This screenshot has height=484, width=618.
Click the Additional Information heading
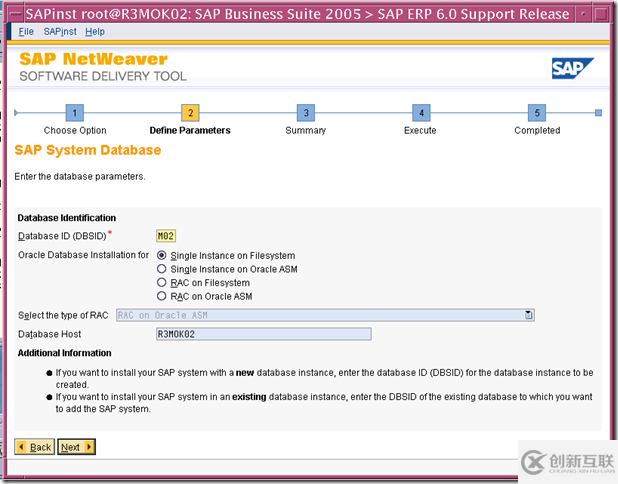coord(65,353)
